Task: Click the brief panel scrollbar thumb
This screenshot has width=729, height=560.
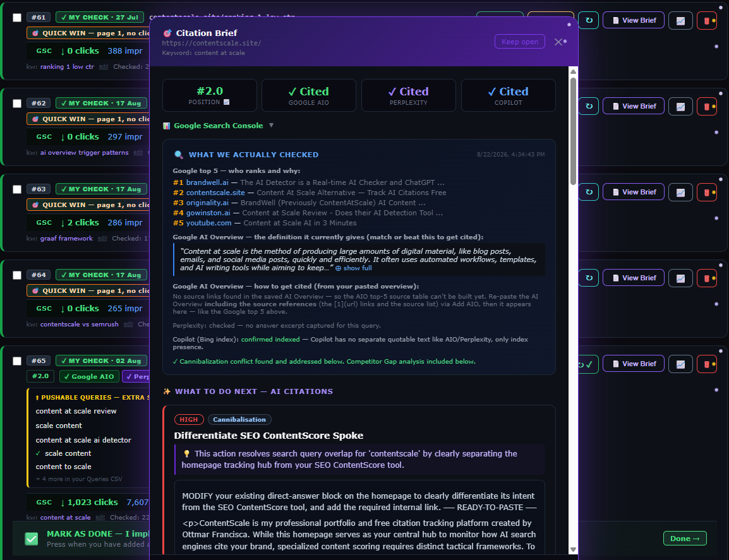Action: tap(573, 131)
